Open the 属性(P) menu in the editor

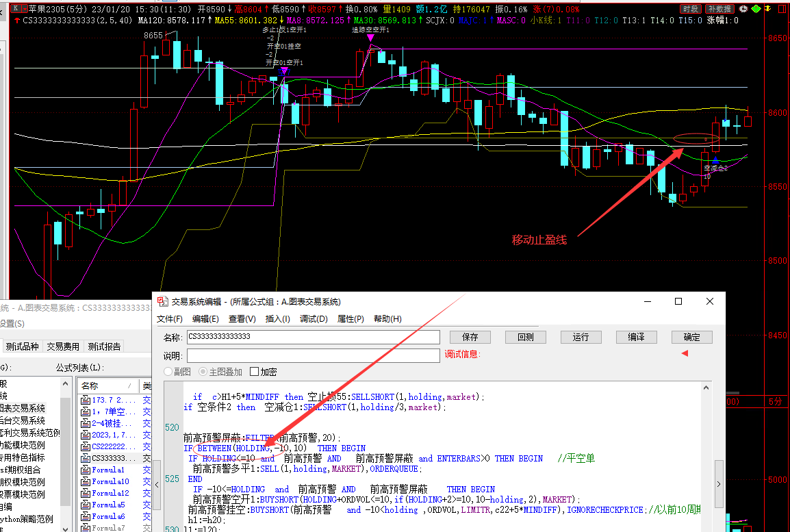click(x=350, y=319)
